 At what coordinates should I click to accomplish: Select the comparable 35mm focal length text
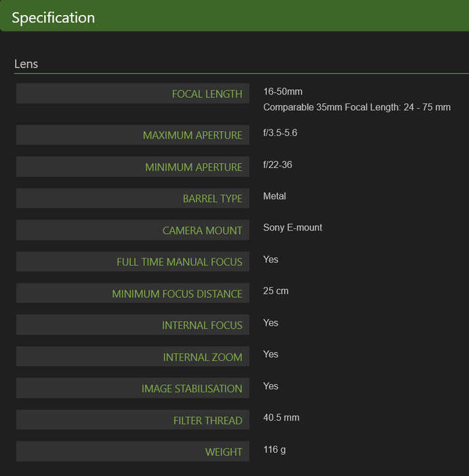click(357, 107)
